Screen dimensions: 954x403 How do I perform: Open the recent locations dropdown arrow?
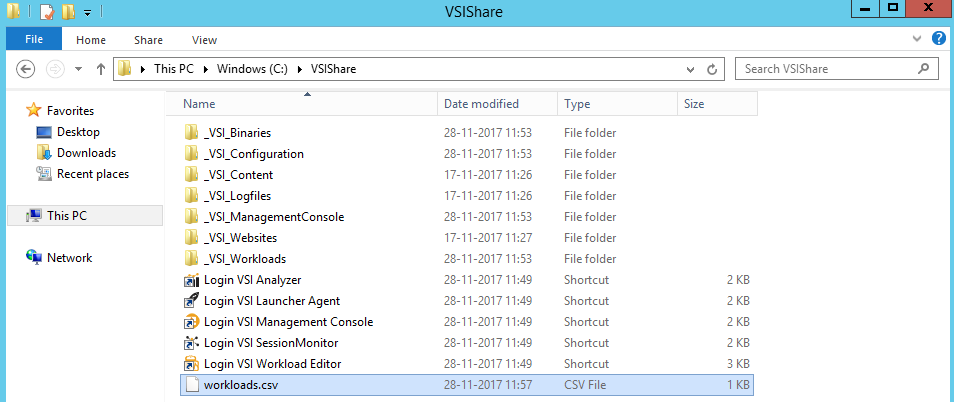pyautogui.click(x=78, y=69)
